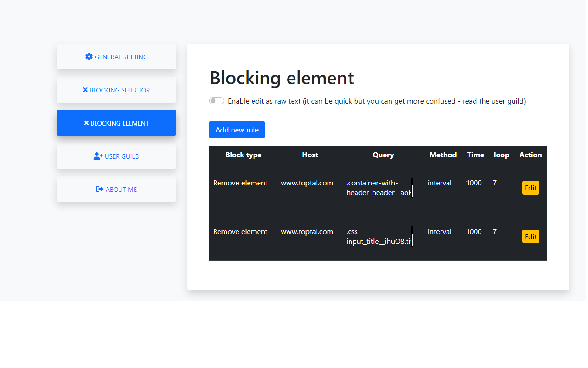This screenshot has width=588, height=368.
Task: Edit the second www.toptal.com rule
Action: [531, 236]
